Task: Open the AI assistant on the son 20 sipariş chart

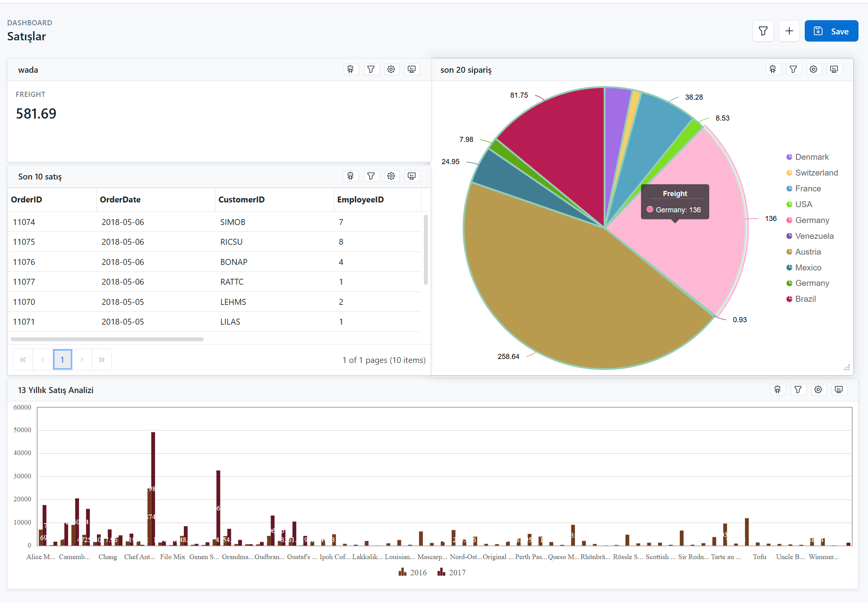Action: [773, 69]
